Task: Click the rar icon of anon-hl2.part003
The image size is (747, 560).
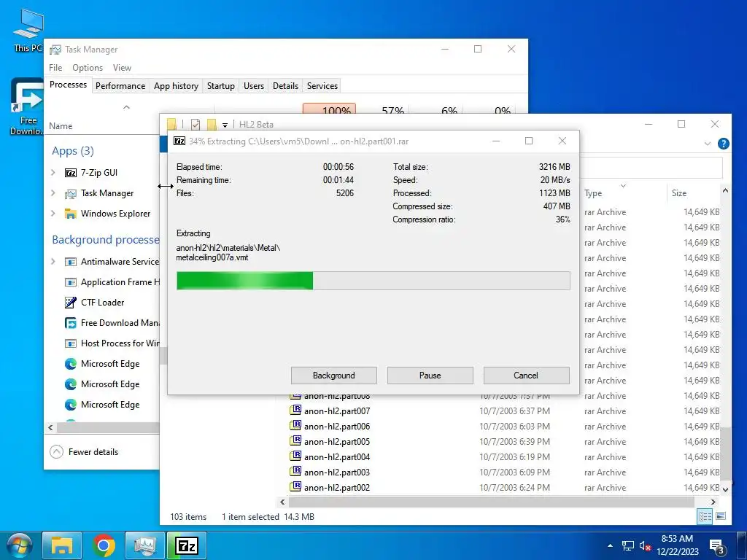Action: [295, 472]
